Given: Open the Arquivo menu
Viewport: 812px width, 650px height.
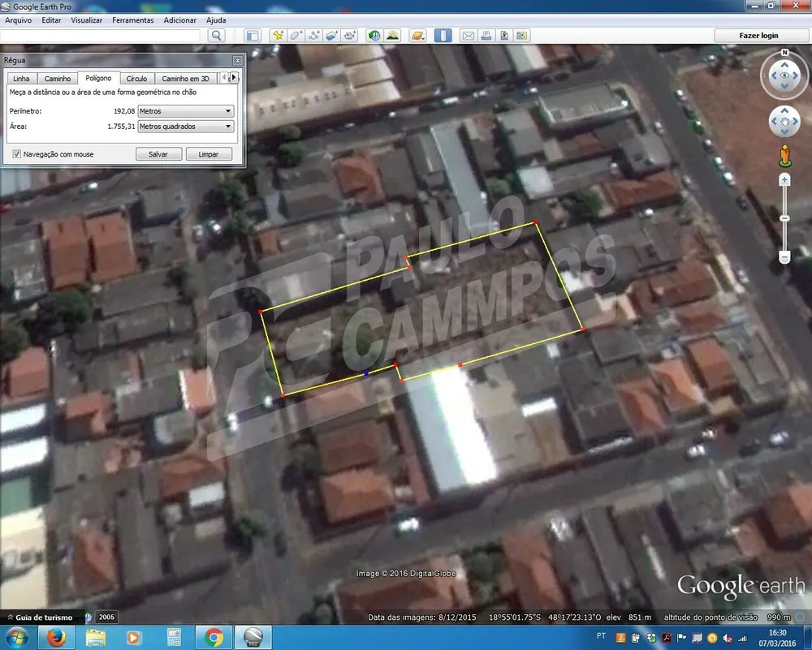Looking at the screenshot, I should 18,20.
